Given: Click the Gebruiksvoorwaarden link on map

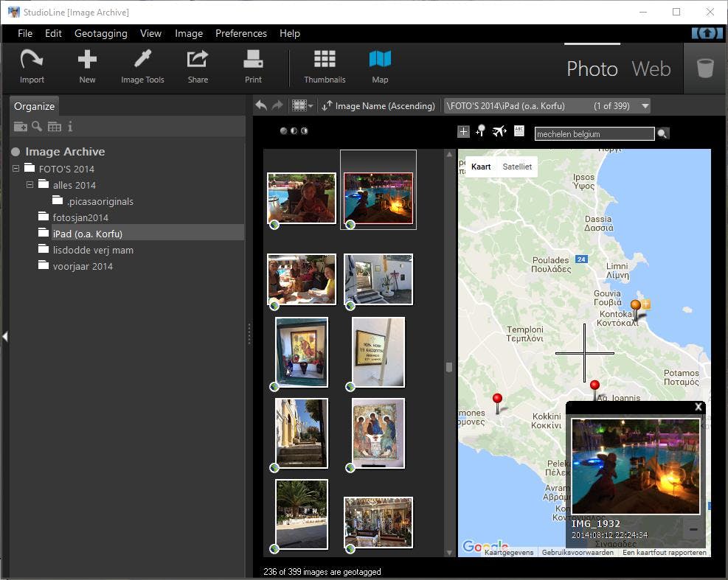Looking at the screenshot, I should 578,553.
